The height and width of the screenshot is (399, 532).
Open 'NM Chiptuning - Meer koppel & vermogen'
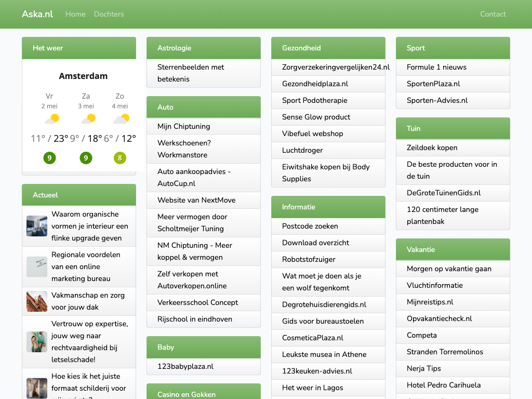pyautogui.click(x=195, y=251)
